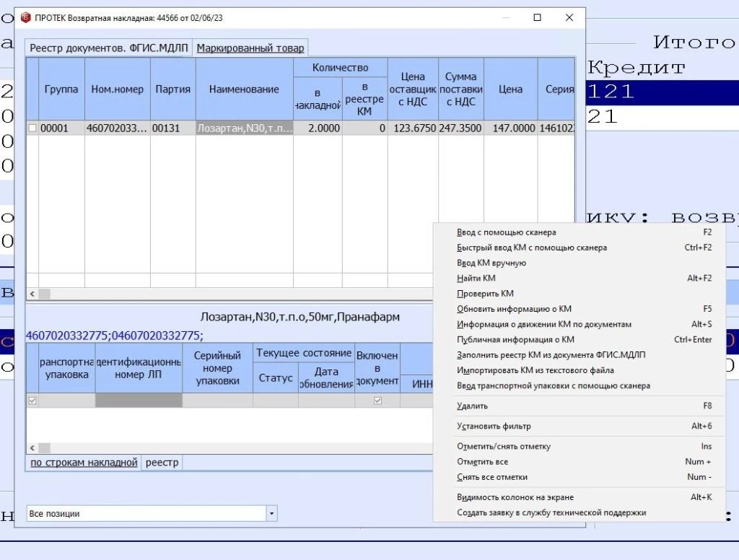Click the Партия column header
This screenshot has width=739, height=560.
pos(173,89)
